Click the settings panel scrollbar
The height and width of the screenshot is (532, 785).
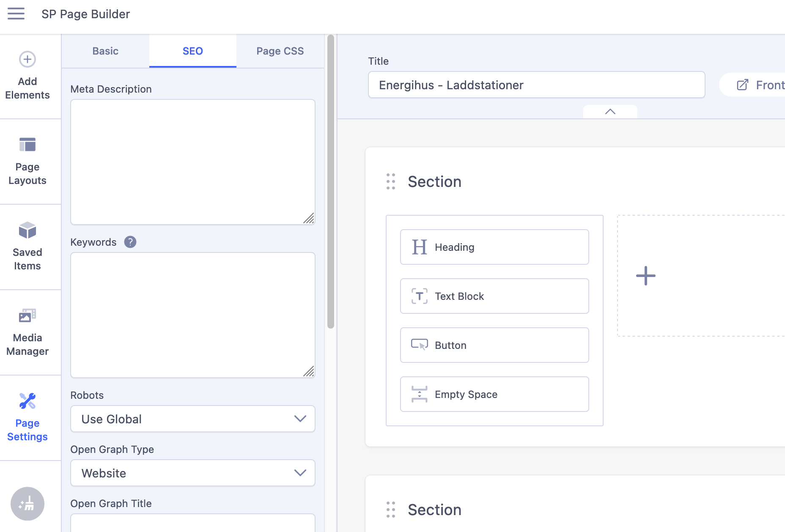click(x=331, y=182)
